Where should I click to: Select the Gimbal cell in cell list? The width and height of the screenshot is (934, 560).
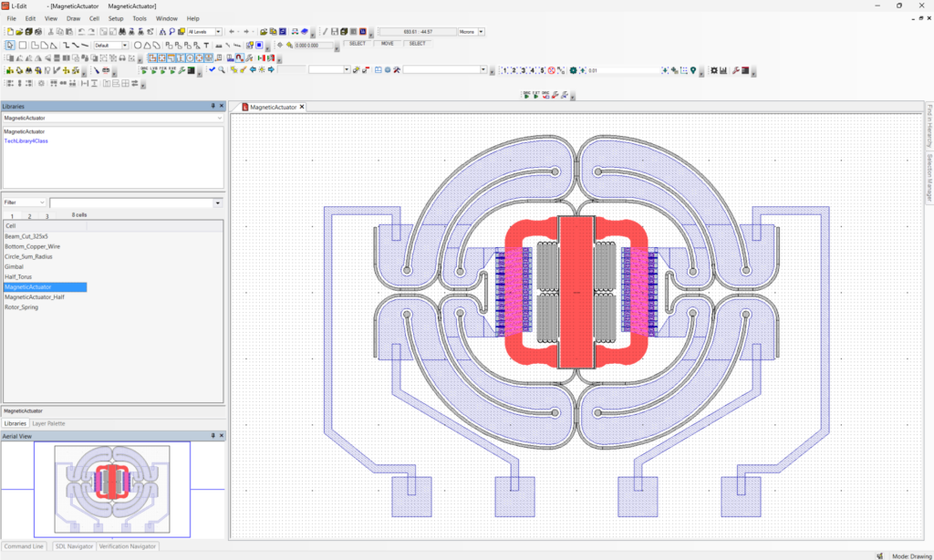[x=20, y=266]
